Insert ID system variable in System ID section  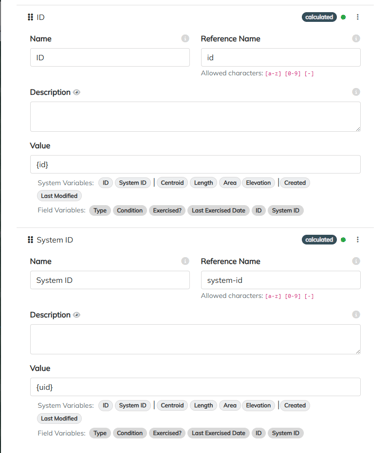pyautogui.click(x=106, y=405)
